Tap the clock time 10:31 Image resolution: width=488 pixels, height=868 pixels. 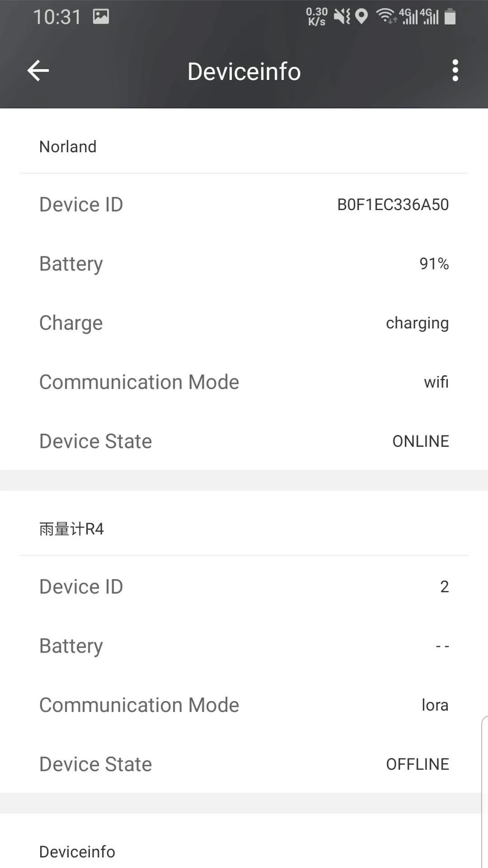pos(57,17)
